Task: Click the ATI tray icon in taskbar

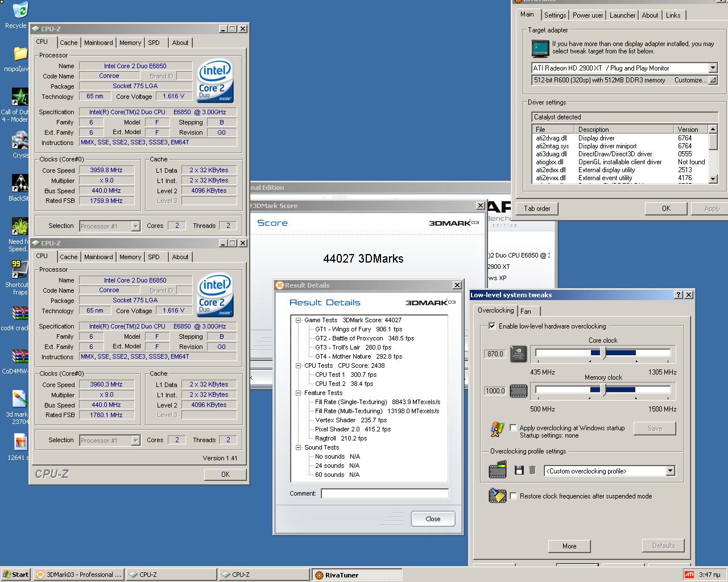Action: pos(689,575)
